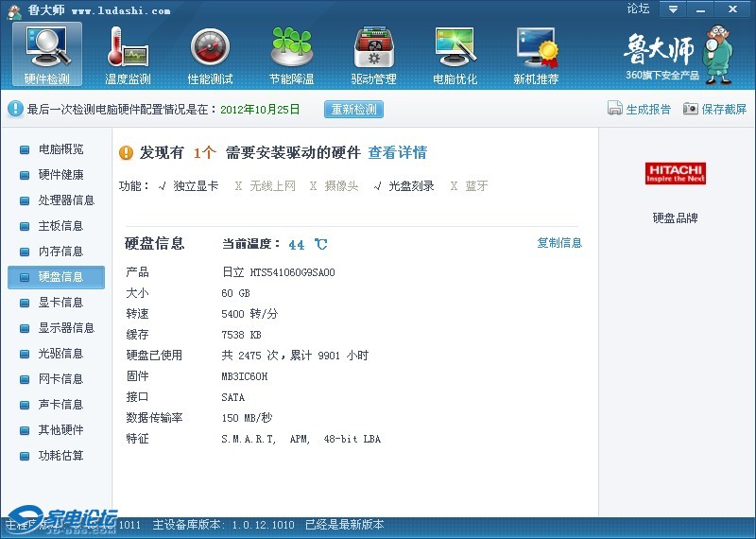
Task: Launch the 性能测试 performance test icon
Action: tap(210, 47)
